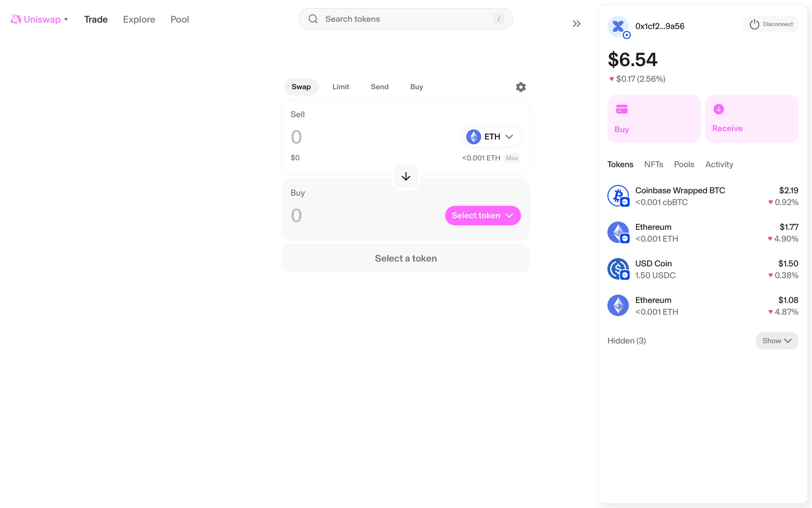Screen dimensions: 812x508
Task: Click the Select a token button
Action: click(406, 258)
